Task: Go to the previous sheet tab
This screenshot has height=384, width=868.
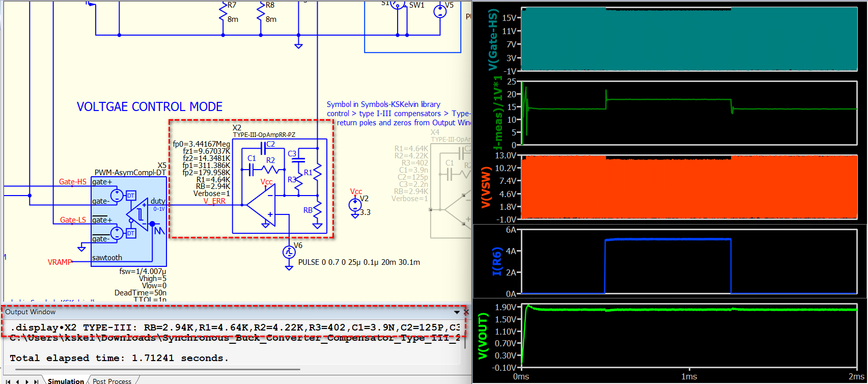Action: 18,381
